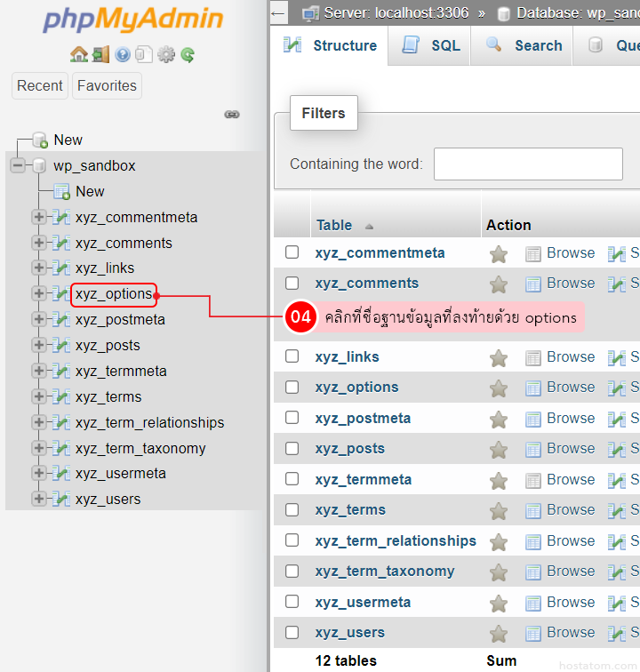
Task: Tick the checkbox for xyz_postmeta
Action: (292, 418)
